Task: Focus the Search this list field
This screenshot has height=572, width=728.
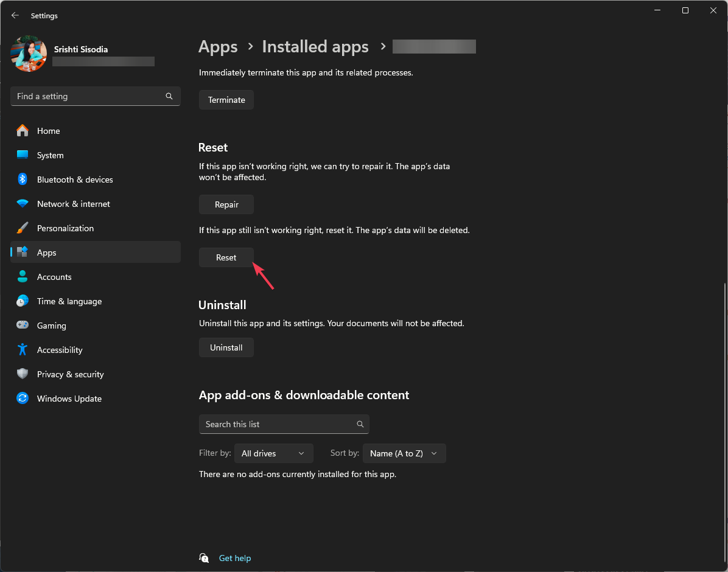Action: (284, 424)
